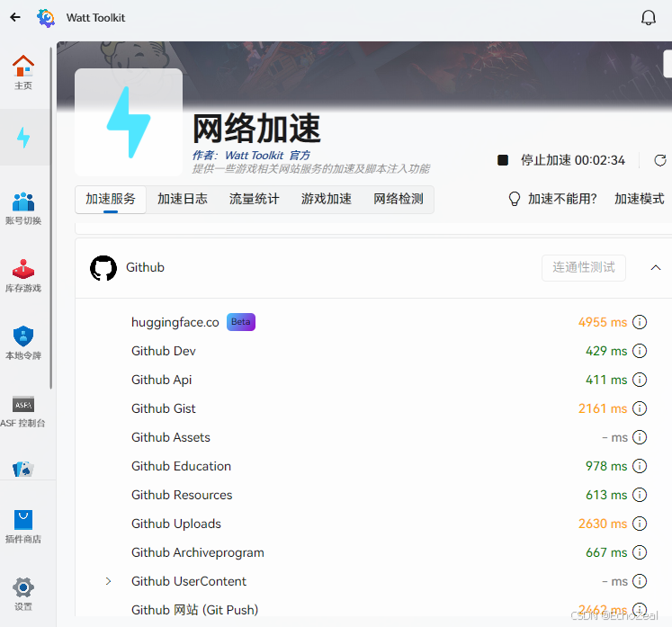Select Github Gist entry
The height and width of the screenshot is (627, 672).
(164, 408)
